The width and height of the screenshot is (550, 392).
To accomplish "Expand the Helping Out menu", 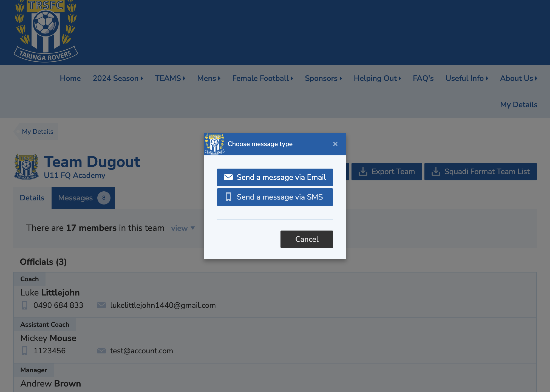I will coord(378,78).
